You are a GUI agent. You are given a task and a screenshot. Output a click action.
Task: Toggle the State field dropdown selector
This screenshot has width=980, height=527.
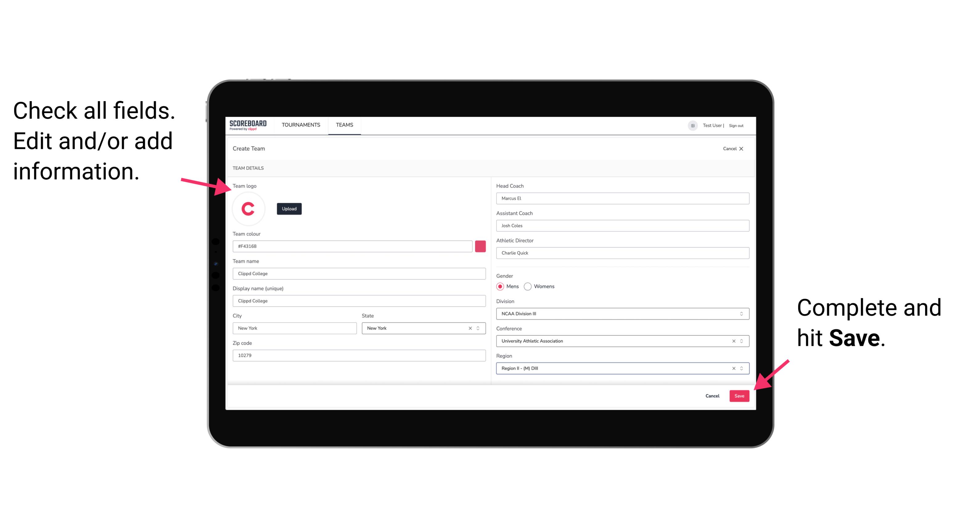tap(480, 328)
